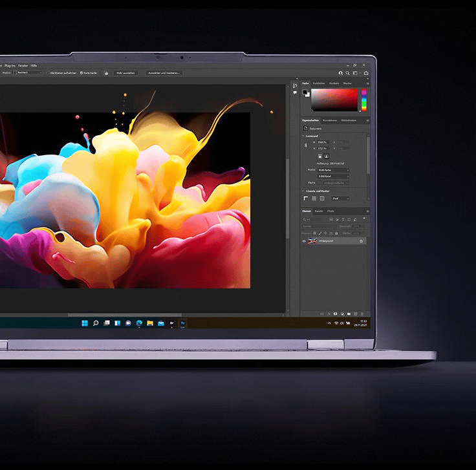Viewport: 476px width, 470px height.
Task: Collapse the Lineale und Raster section
Action: [x=303, y=191]
